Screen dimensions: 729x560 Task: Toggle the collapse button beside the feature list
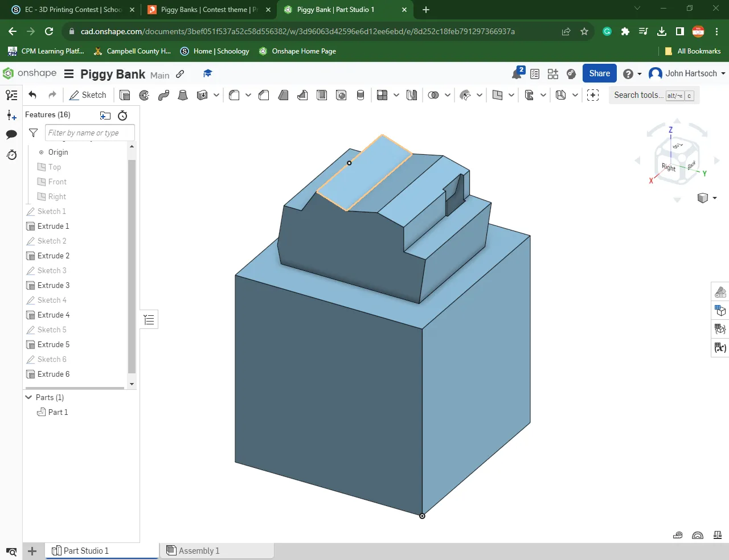[149, 320]
